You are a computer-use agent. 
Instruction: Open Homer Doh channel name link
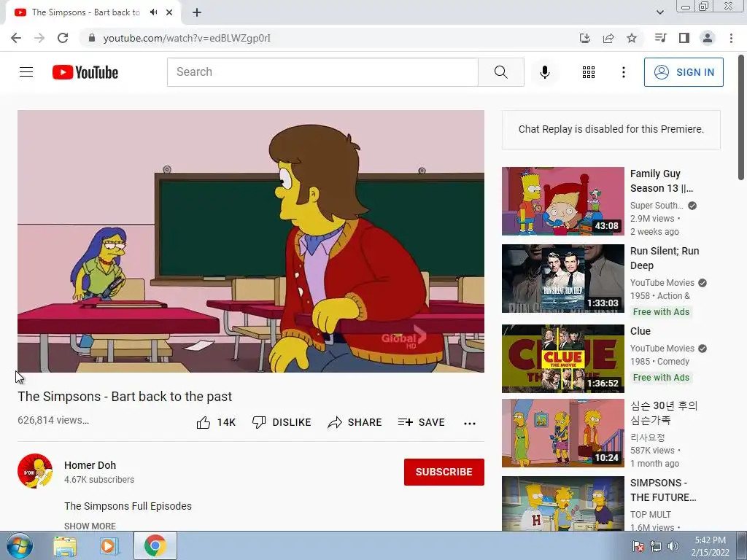(x=90, y=465)
